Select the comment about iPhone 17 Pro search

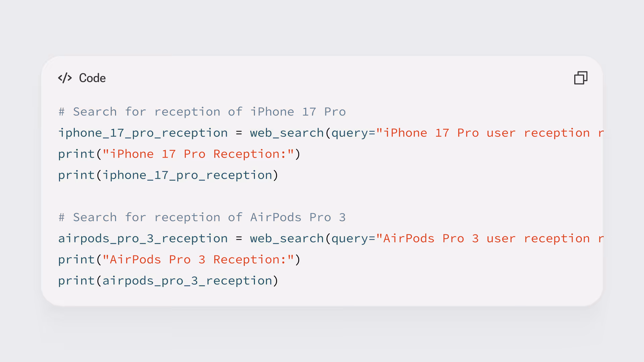coord(201,112)
